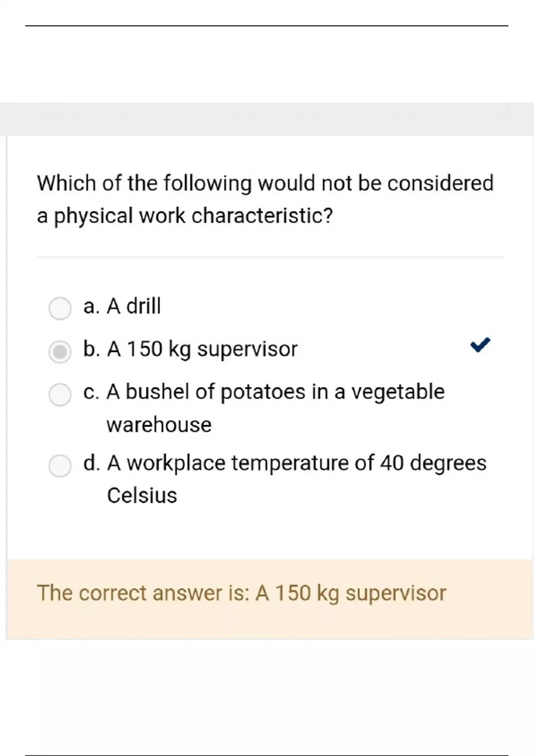The image size is (534, 756).
Task: Click the gray header bar above the question
Action: [267, 119]
